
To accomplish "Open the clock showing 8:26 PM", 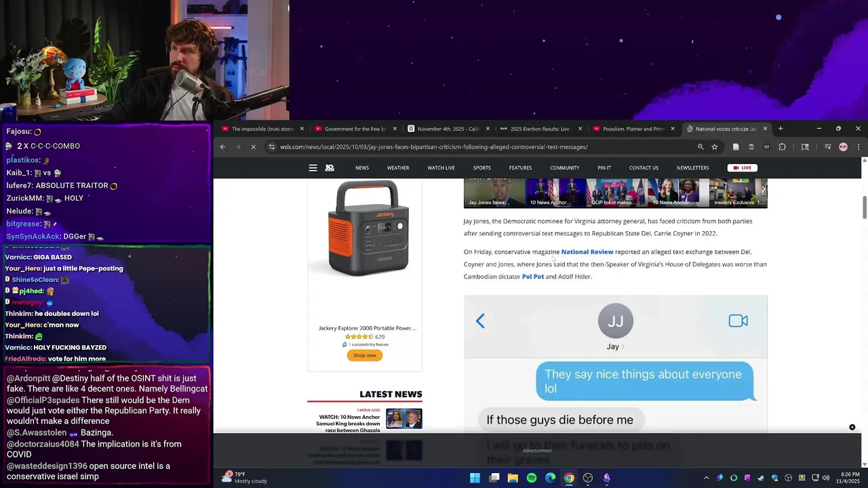I will coord(850,478).
